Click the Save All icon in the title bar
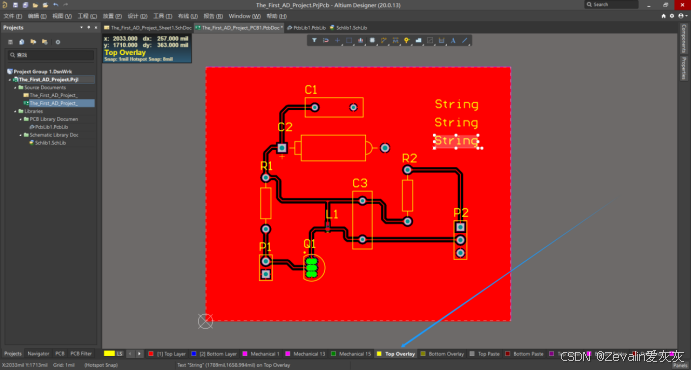The image size is (692, 371). click(25, 5)
